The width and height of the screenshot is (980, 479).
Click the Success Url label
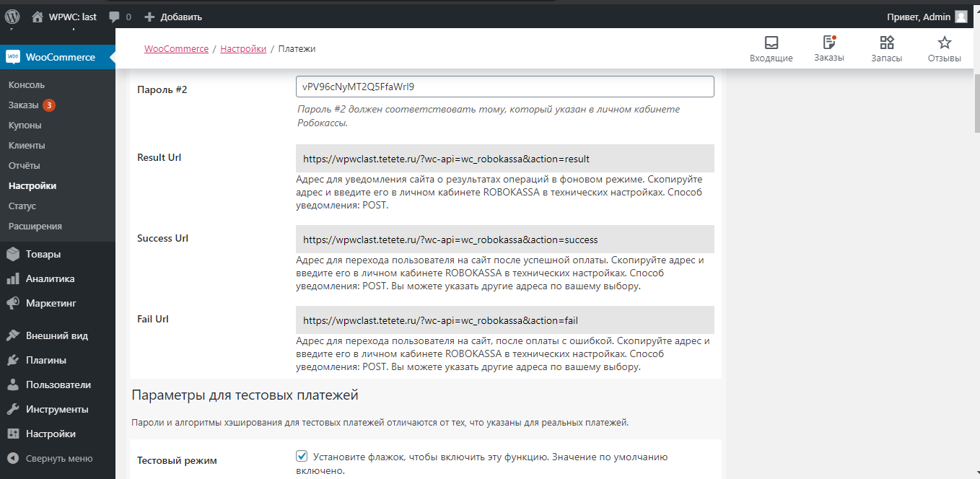[162, 238]
